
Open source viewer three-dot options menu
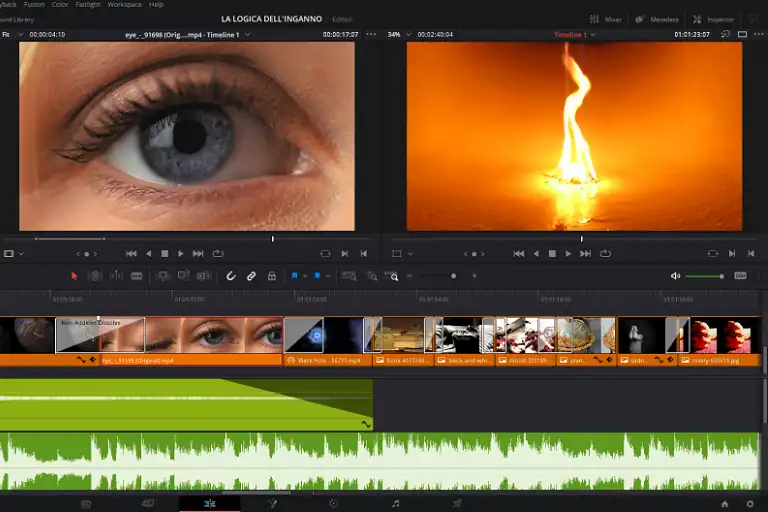(371, 34)
